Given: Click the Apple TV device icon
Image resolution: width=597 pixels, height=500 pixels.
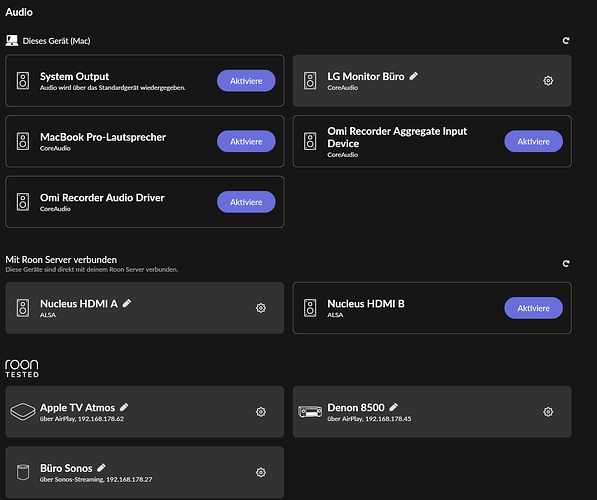Looking at the screenshot, I should point(22,412).
